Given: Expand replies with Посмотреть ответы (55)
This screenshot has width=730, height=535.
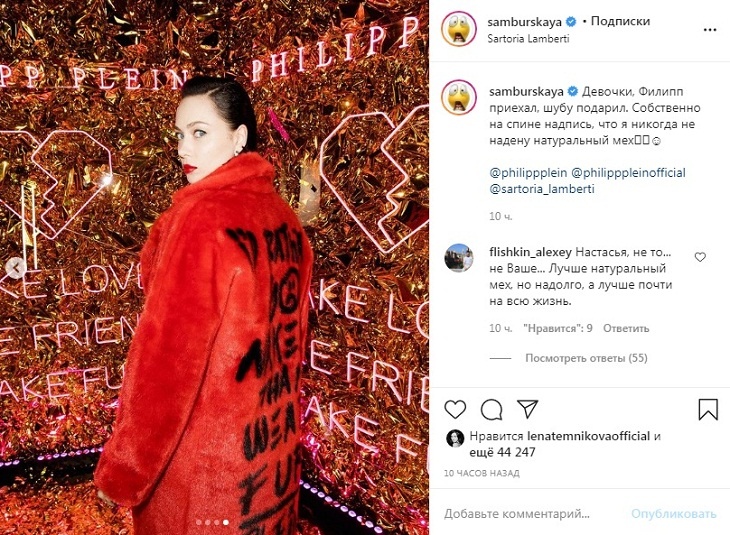Looking at the screenshot, I should 586,358.
